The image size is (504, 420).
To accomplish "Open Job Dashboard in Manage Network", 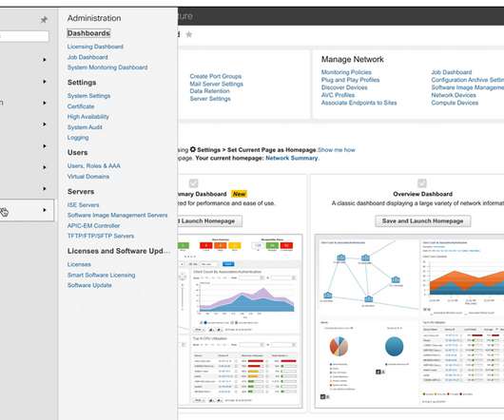I will point(452,72).
